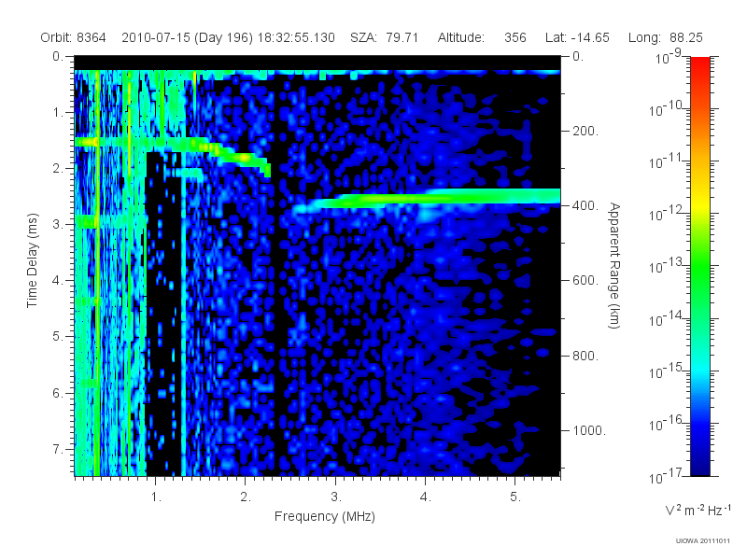
Task: Click the 10⁻¹⁴ color scale label
Action: (667, 318)
